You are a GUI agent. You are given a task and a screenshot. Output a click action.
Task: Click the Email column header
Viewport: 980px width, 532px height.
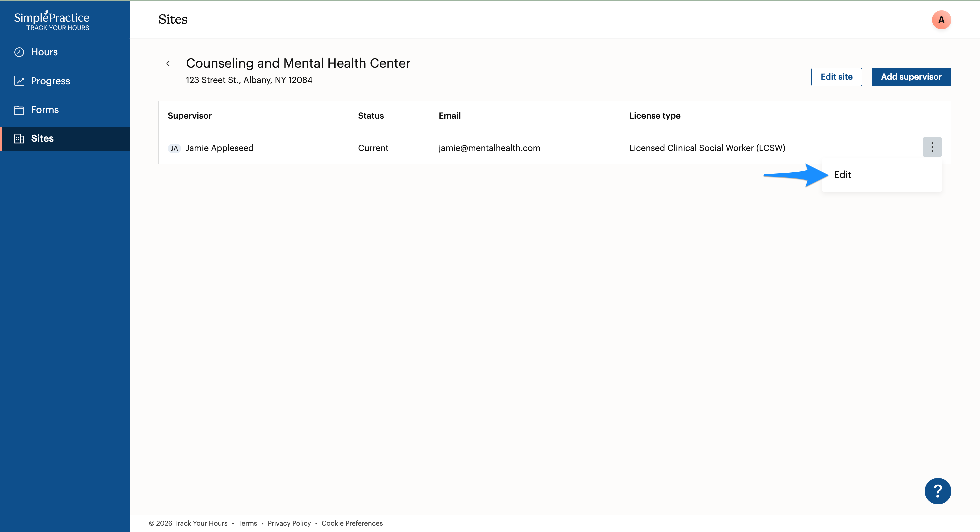click(x=449, y=116)
